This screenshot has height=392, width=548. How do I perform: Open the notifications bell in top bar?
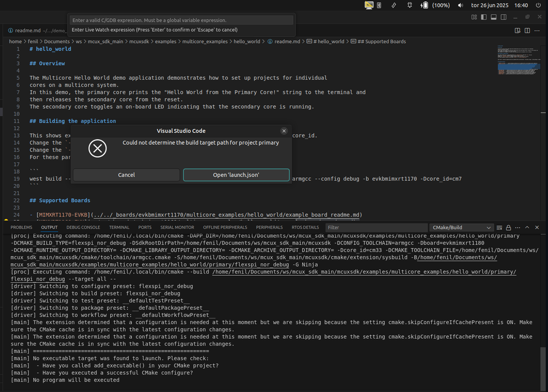[x=410, y=5]
